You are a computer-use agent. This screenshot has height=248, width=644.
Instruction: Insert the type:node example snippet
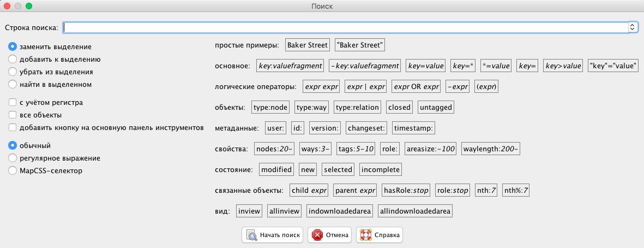point(270,108)
